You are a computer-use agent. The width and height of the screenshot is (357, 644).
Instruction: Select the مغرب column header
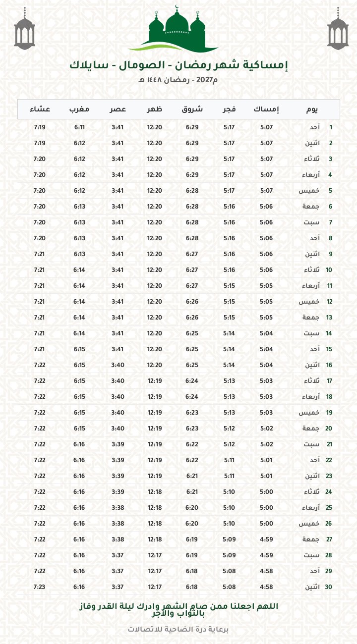(79, 109)
